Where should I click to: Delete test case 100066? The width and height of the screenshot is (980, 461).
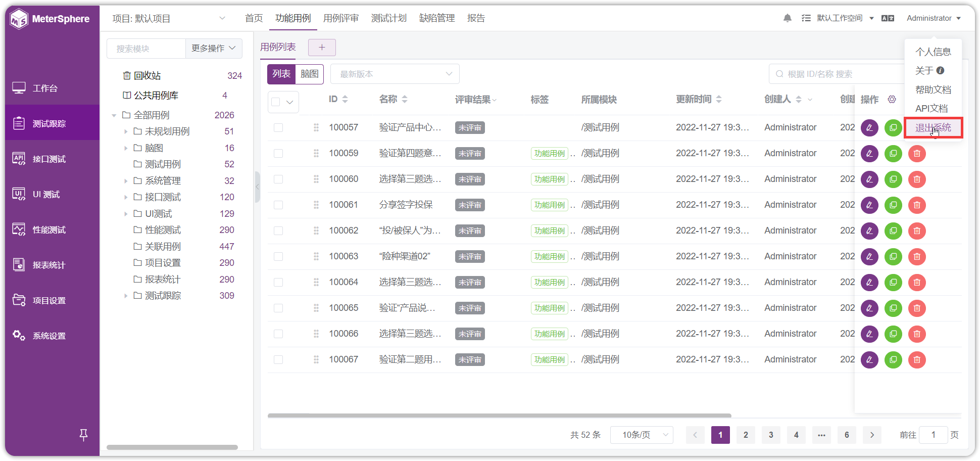click(x=917, y=334)
